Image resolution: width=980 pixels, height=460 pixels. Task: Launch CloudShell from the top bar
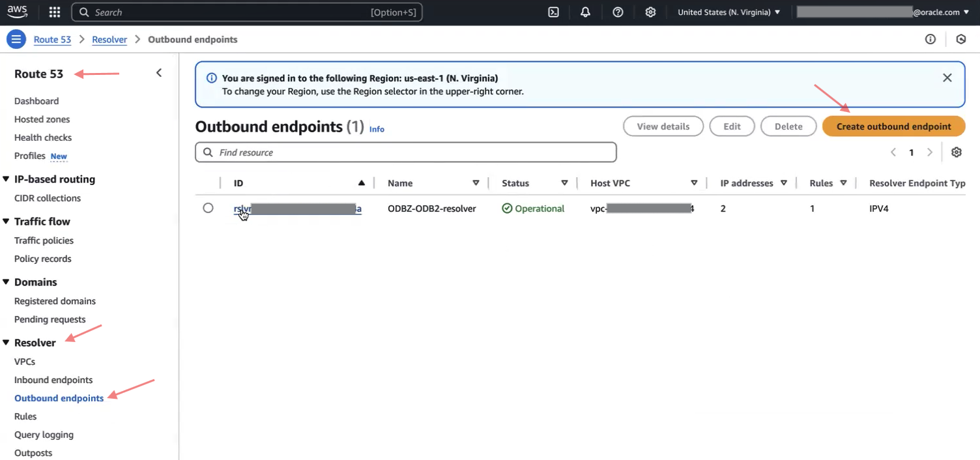(553, 12)
